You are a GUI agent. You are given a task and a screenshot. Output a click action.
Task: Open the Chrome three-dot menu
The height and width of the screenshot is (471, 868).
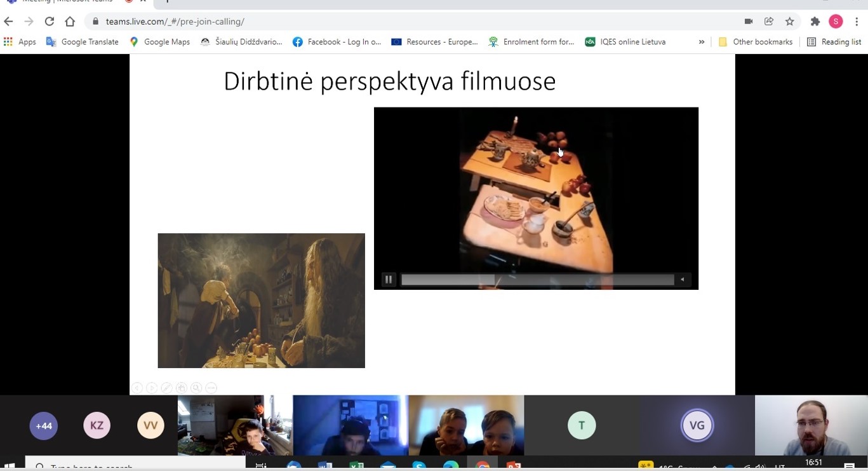click(857, 22)
